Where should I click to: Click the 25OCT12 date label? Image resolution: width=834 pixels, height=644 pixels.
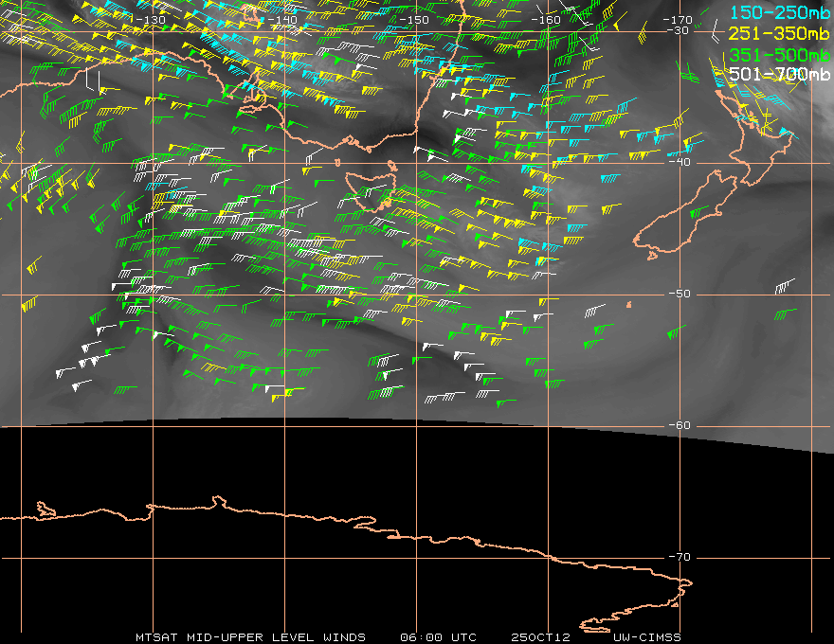[x=540, y=637]
